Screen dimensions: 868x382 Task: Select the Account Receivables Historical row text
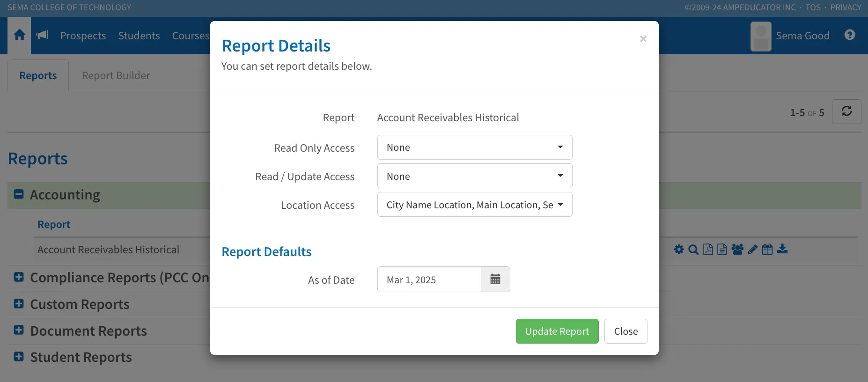(x=108, y=250)
